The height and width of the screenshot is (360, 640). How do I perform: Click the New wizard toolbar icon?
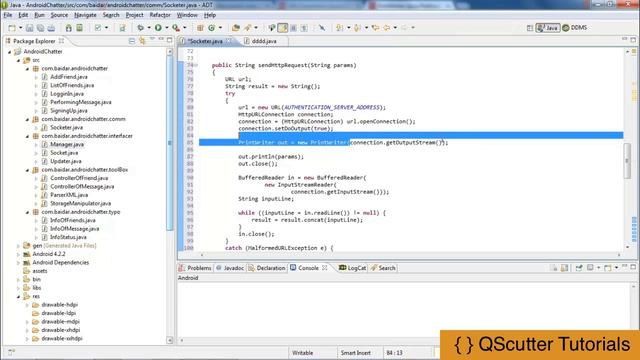click(x=12, y=28)
